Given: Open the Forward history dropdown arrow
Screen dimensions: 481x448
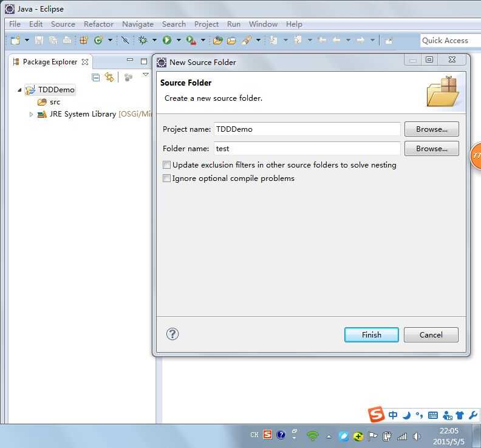Looking at the screenshot, I should (372, 40).
